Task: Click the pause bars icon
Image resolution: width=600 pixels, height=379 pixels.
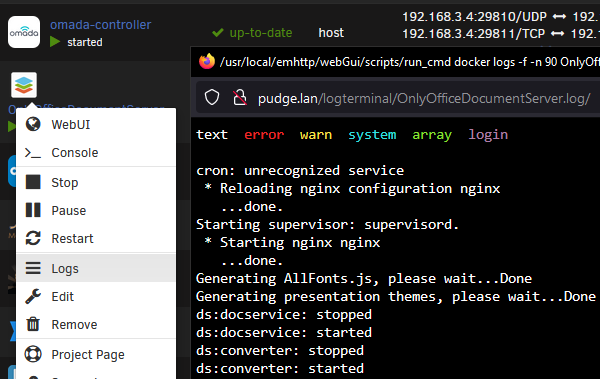Action: click(x=33, y=210)
